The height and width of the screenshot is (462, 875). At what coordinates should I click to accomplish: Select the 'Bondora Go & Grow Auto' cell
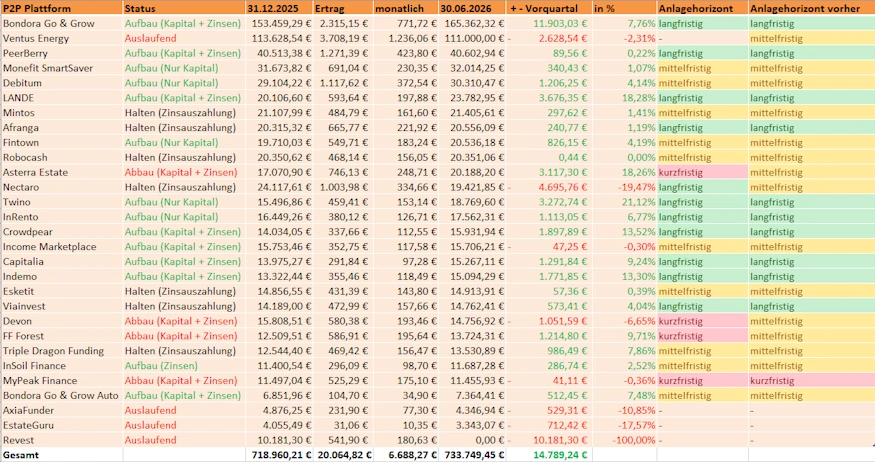click(x=61, y=396)
